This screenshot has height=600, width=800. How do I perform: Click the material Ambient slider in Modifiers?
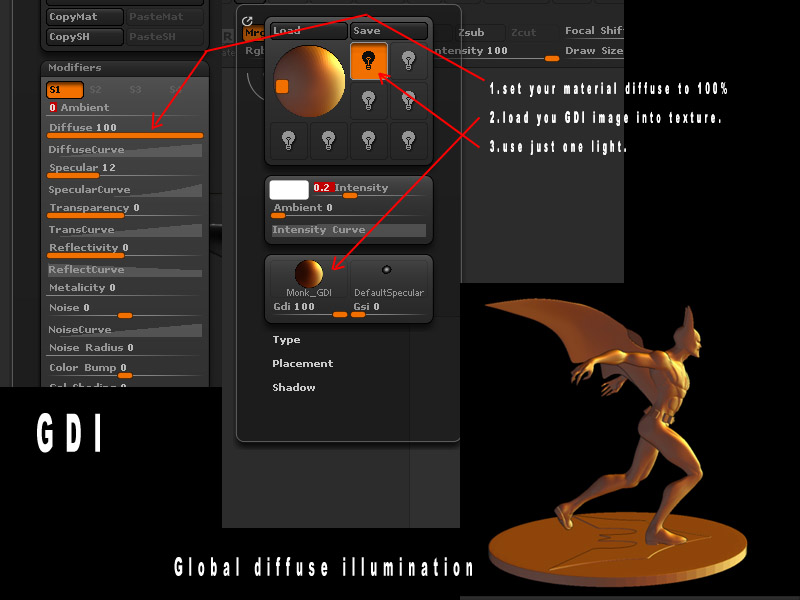pos(125,108)
